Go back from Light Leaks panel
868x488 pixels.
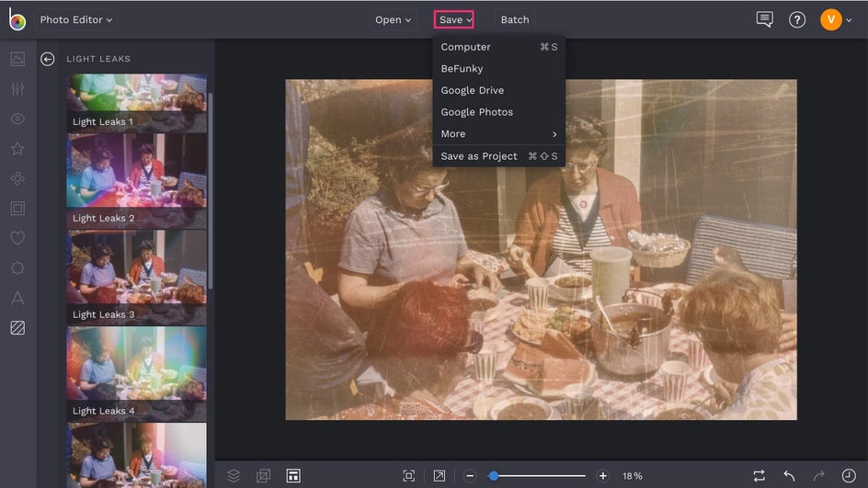pyautogui.click(x=48, y=59)
